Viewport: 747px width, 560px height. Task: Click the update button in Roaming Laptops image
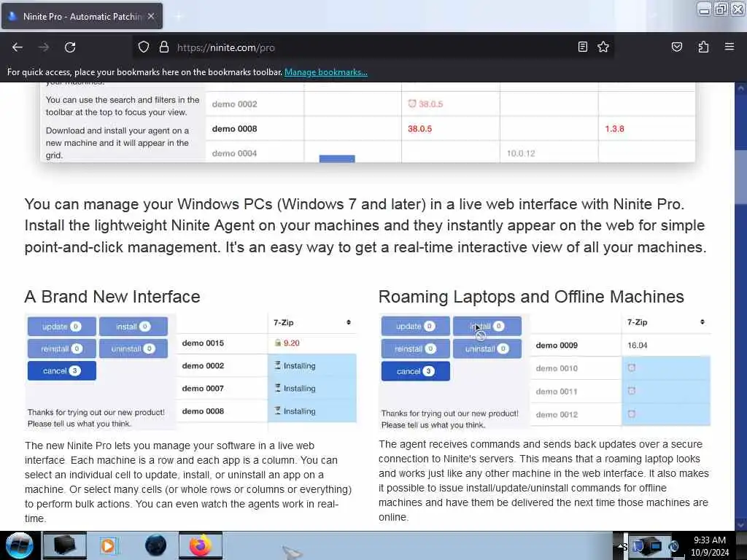(415, 326)
